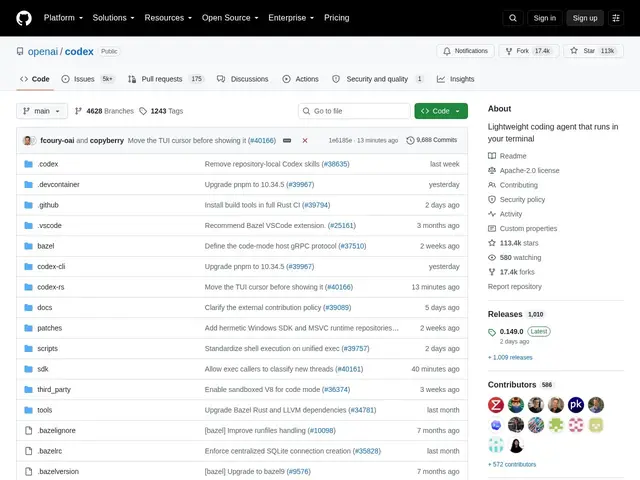Switch to the Security and quality tab

coord(378,79)
